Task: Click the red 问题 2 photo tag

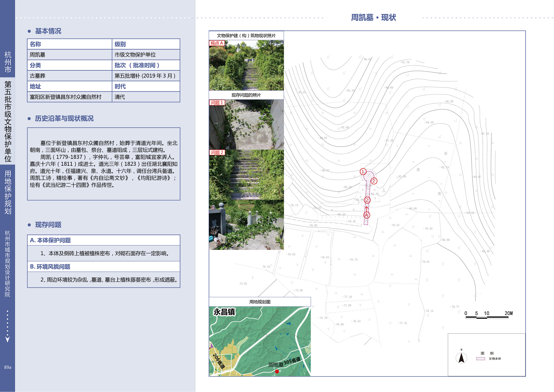Action: coord(217,152)
